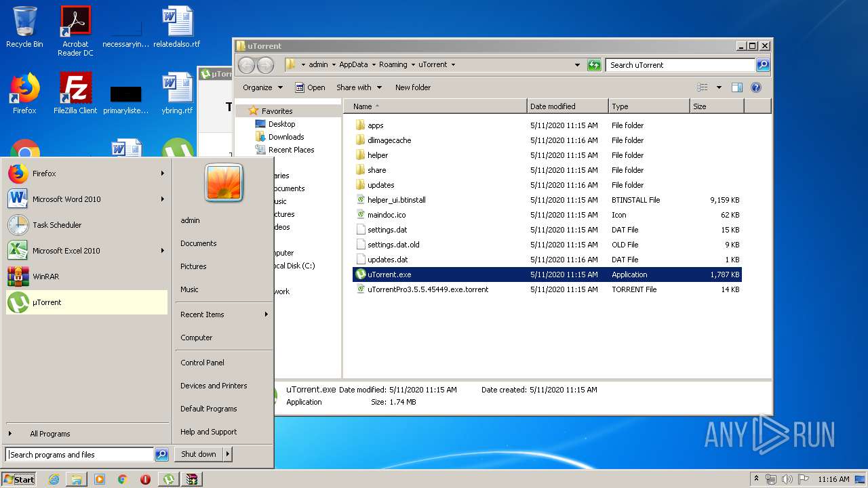Open Recycle Bin desktop icon
The height and width of the screenshot is (488, 868).
click(24, 27)
